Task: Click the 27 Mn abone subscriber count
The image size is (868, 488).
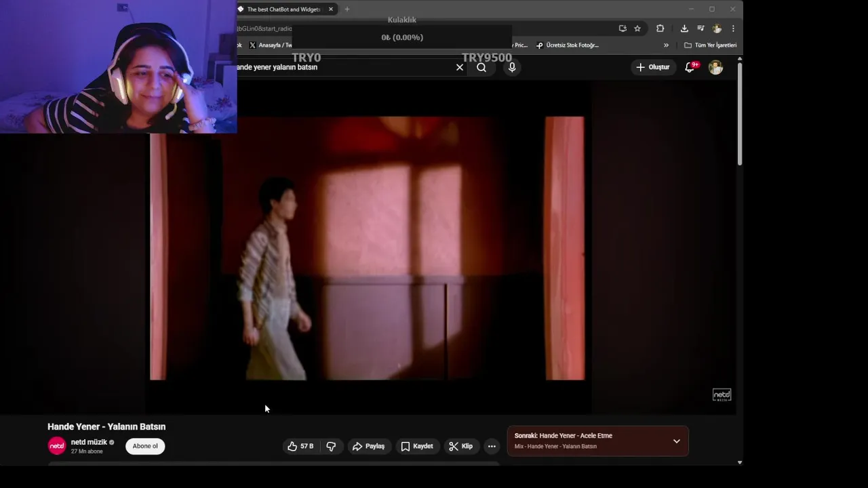Action: coord(87,451)
